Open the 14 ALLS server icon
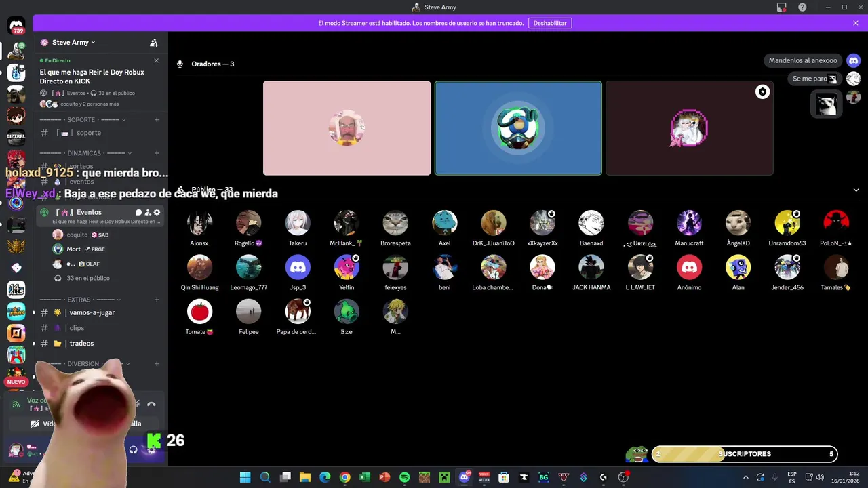Image resolution: width=868 pixels, height=488 pixels. pyautogui.click(x=16, y=290)
